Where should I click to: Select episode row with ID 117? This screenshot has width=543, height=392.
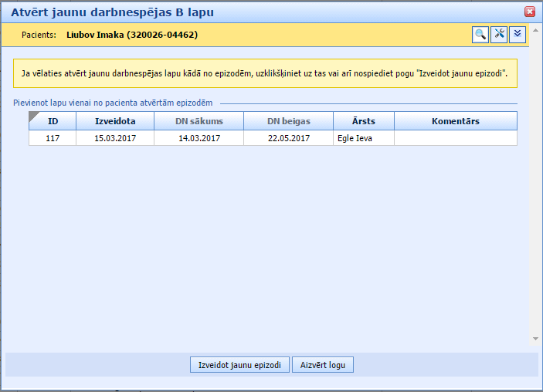53,138
